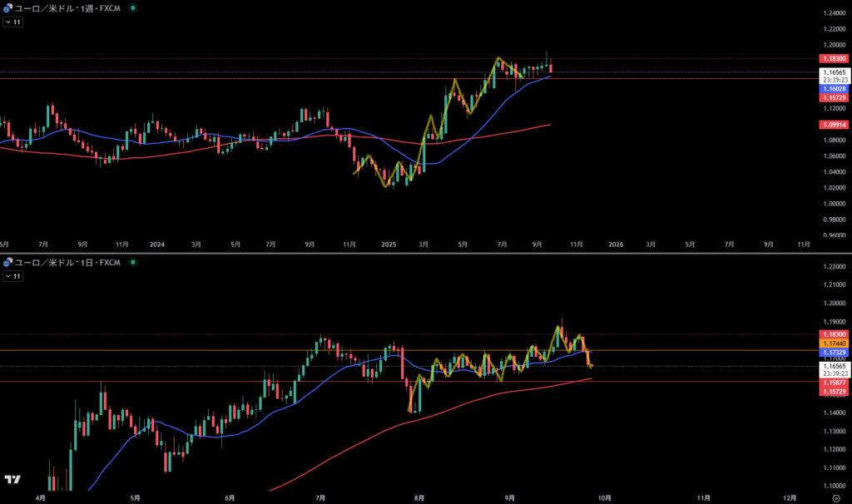Click the red 1.18300 label on weekly chart

pos(835,59)
